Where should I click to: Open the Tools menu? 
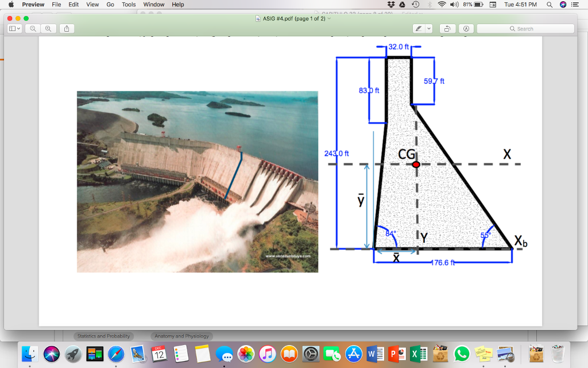click(x=128, y=4)
